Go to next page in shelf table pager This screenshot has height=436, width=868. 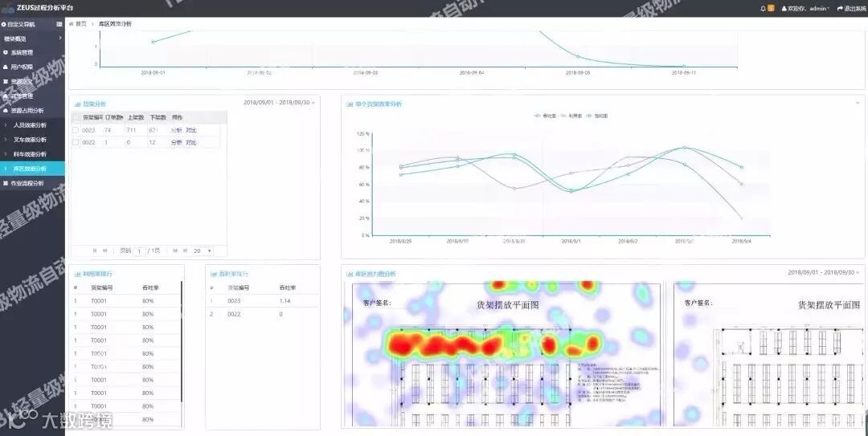click(x=175, y=251)
